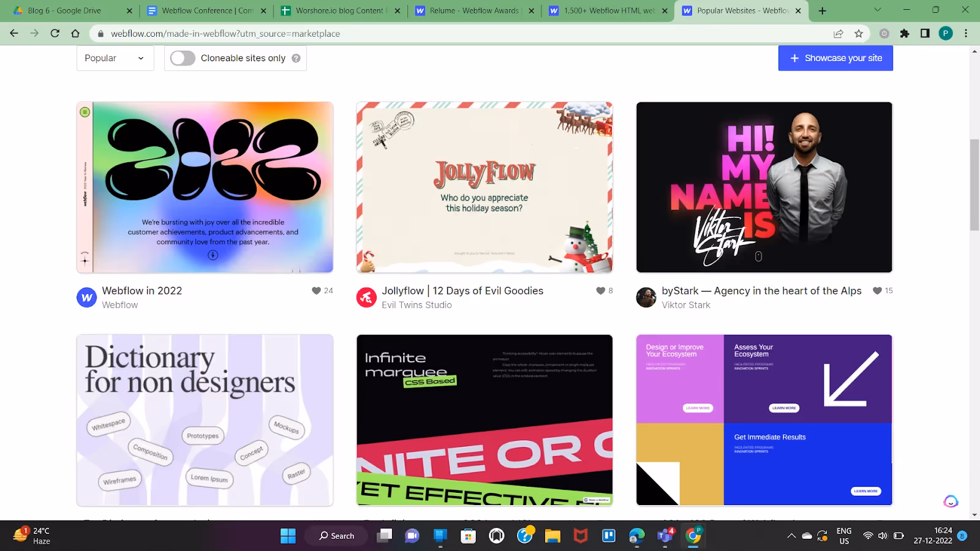Open the Design or Improve Your Ecosystem thumbnail
Image resolution: width=980 pixels, height=551 pixels.
(764, 420)
